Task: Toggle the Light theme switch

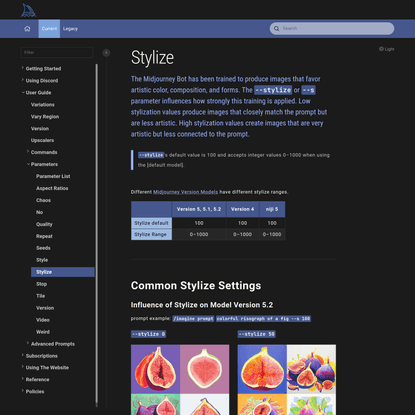Action: [x=386, y=49]
